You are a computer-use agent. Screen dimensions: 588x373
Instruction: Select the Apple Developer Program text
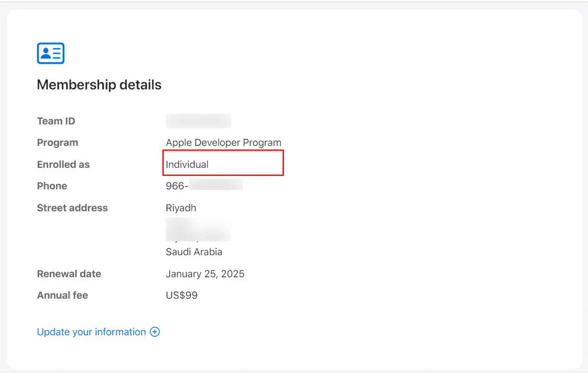[223, 143]
